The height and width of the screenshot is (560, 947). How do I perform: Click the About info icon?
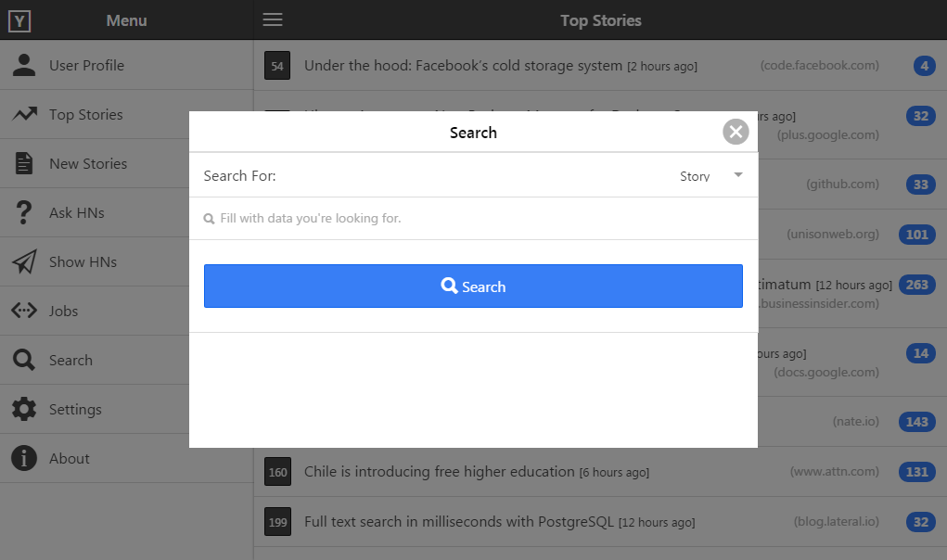[x=24, y=458]
